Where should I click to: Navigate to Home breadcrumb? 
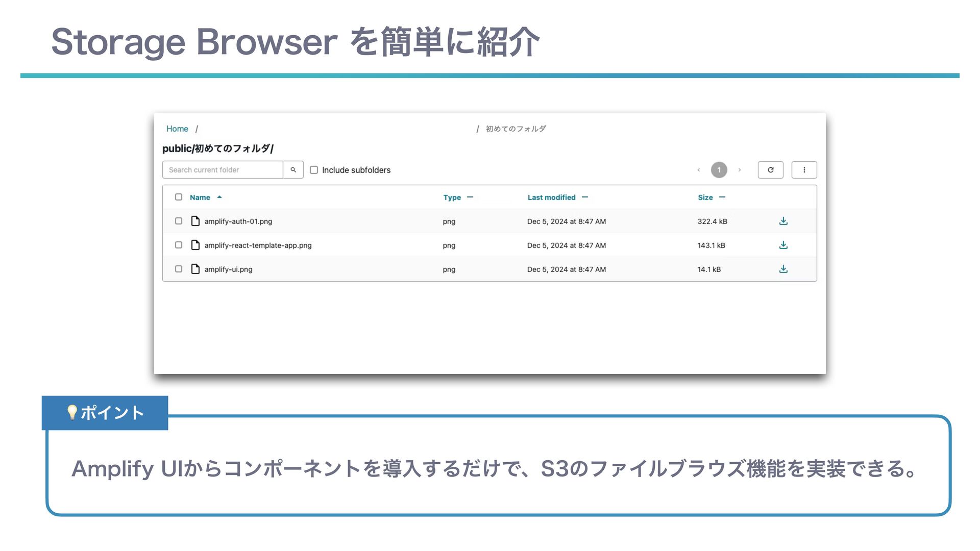(177, 129)
